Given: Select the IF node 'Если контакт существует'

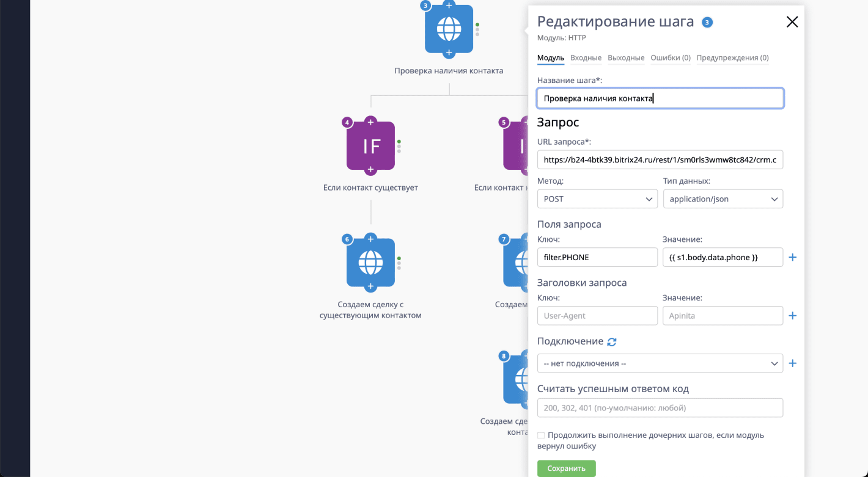Looking at the screenshot, I should (x=370, y=147).
